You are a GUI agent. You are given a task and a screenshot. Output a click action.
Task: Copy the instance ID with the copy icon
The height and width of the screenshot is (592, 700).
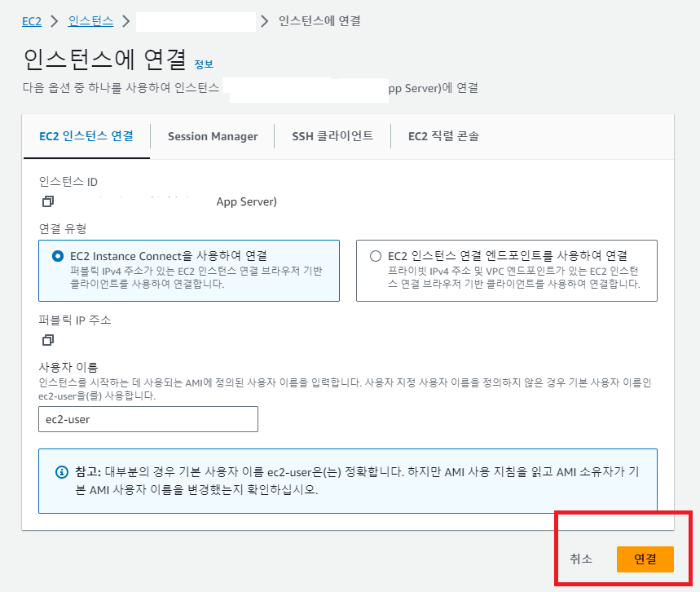[48, 201]
